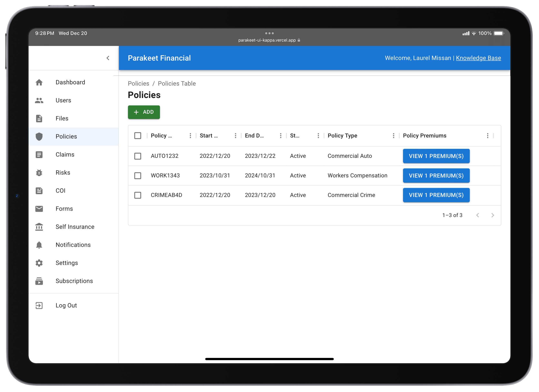Click the Self Insurance bank icon

click(x=39, y=227)
